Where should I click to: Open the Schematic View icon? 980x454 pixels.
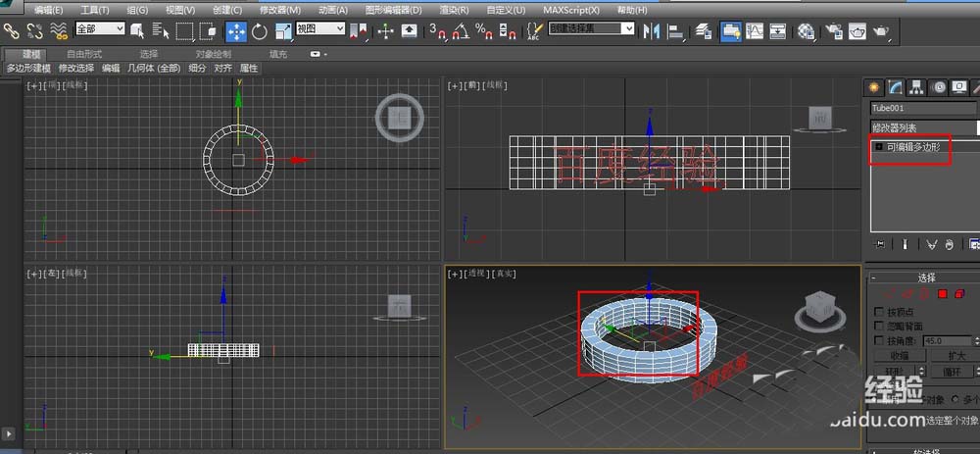(777, 30)
